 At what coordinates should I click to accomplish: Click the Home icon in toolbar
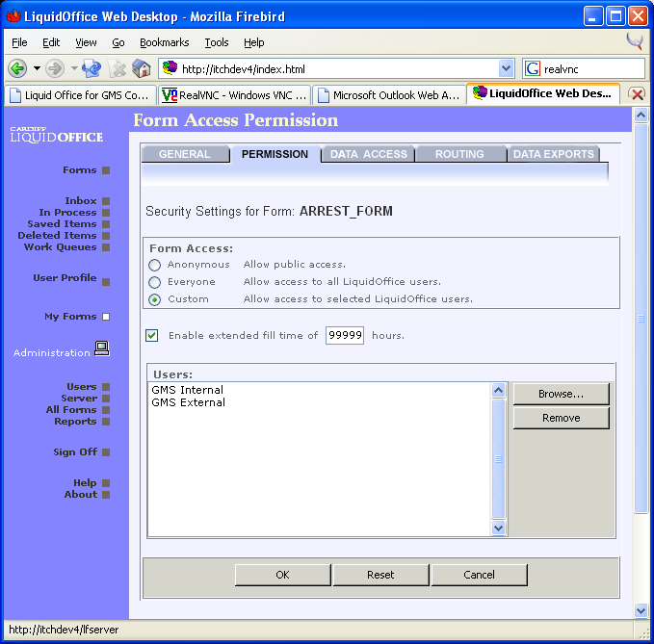(142, 68)
